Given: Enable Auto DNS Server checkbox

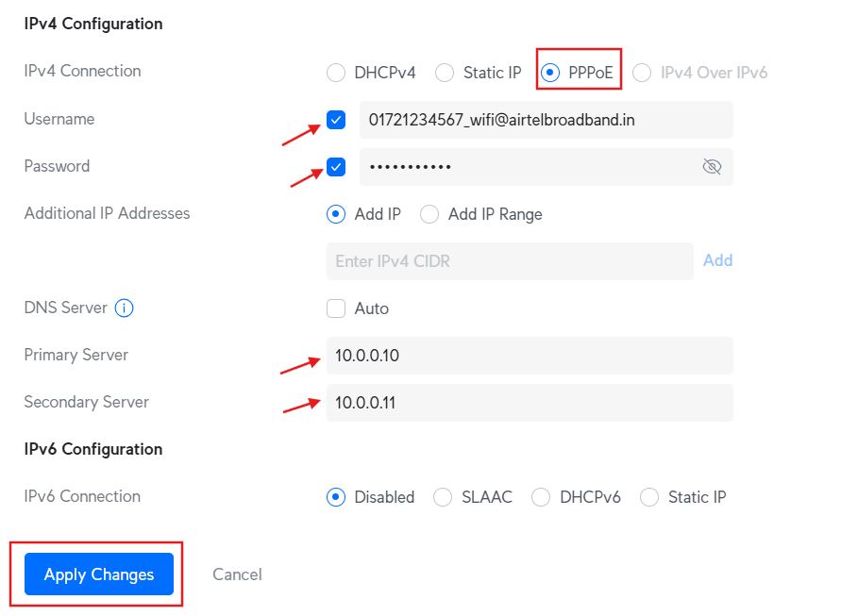Looking at the screenshot, I should [x=336, y=308].
